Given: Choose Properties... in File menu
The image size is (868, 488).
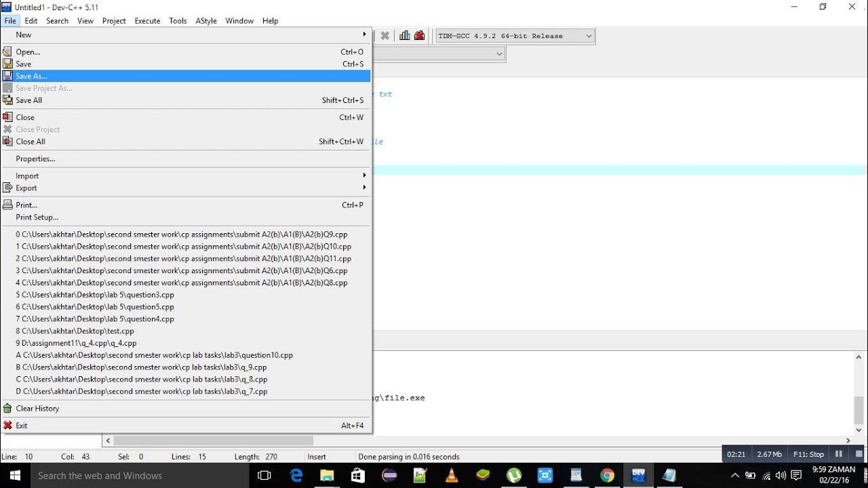Looking at the screenshot, I should pos(186,159).
